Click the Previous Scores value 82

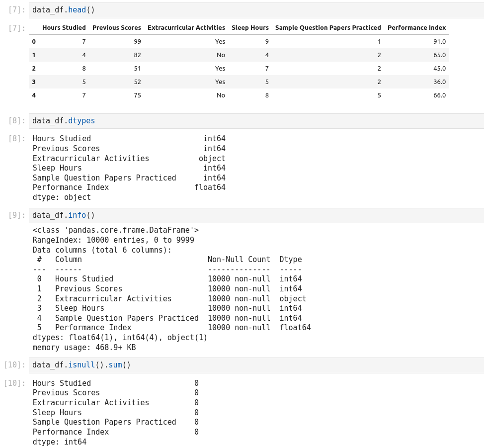(x=137, y=55)
